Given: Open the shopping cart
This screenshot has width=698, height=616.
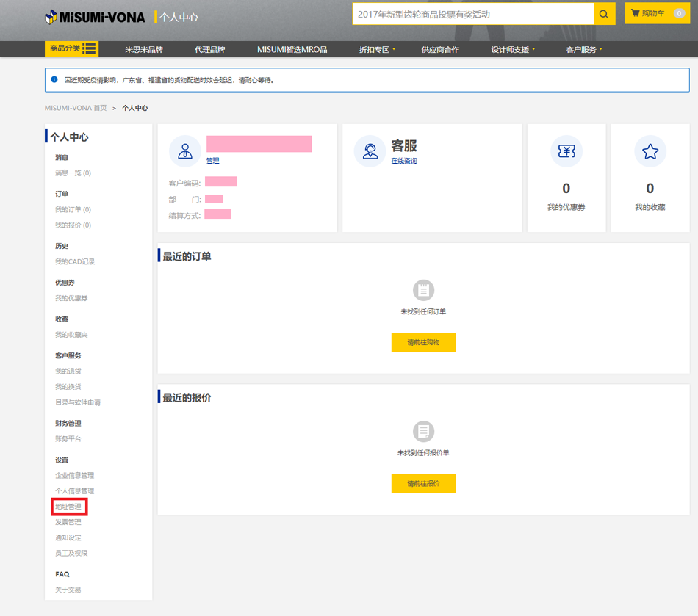Looking at the screenshot, I should pos(657,13).
